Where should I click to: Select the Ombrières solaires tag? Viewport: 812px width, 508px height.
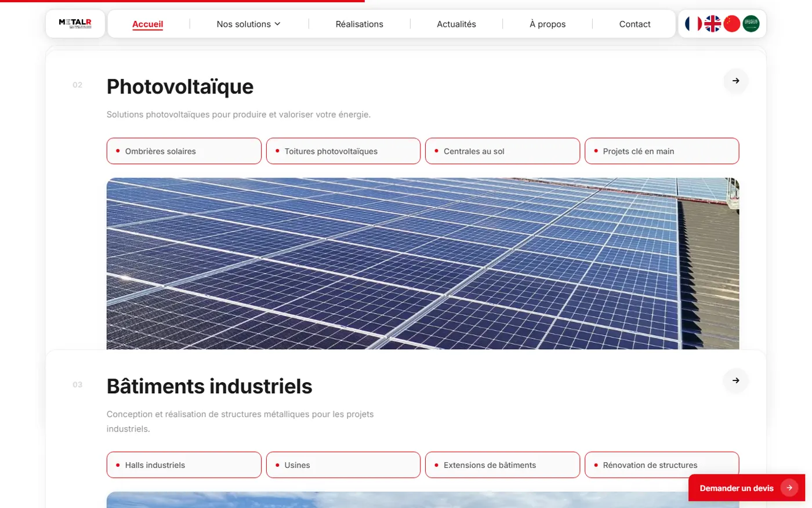[x=184, y=151]
